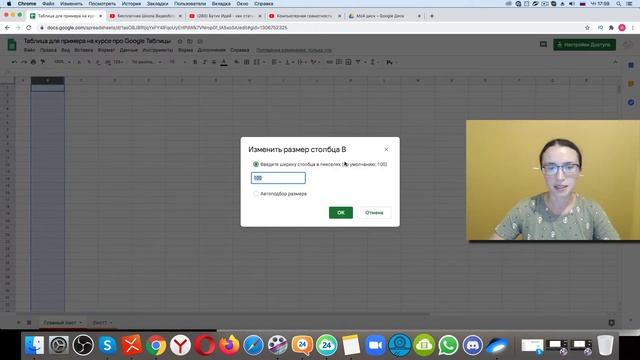Click Chrome's reload page icon
This screenshot has height=360, width=640.
29,28
